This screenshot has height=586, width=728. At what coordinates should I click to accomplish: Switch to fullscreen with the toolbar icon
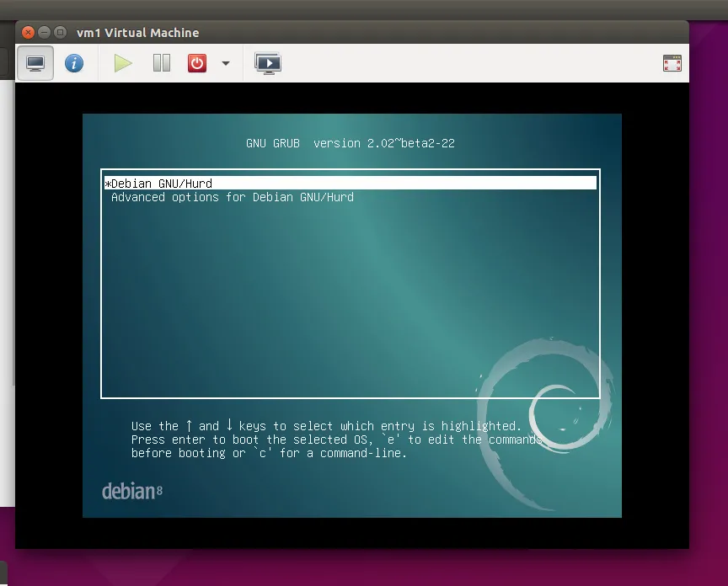pos(672,63)
